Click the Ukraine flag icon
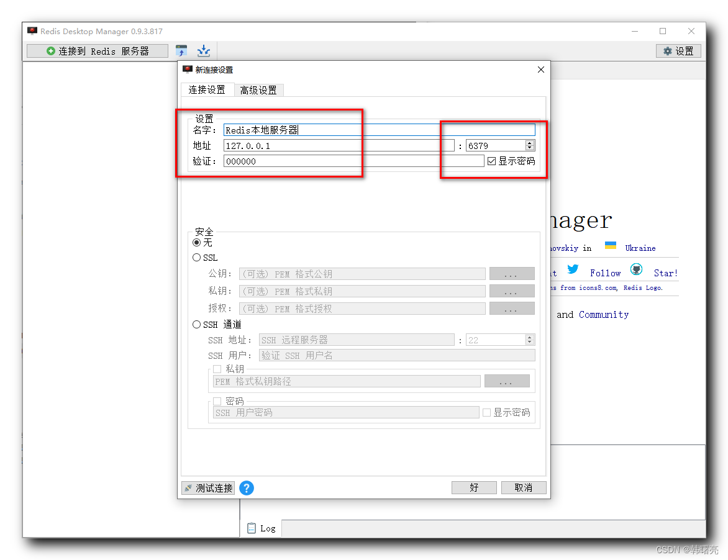 tap(611, 245)
